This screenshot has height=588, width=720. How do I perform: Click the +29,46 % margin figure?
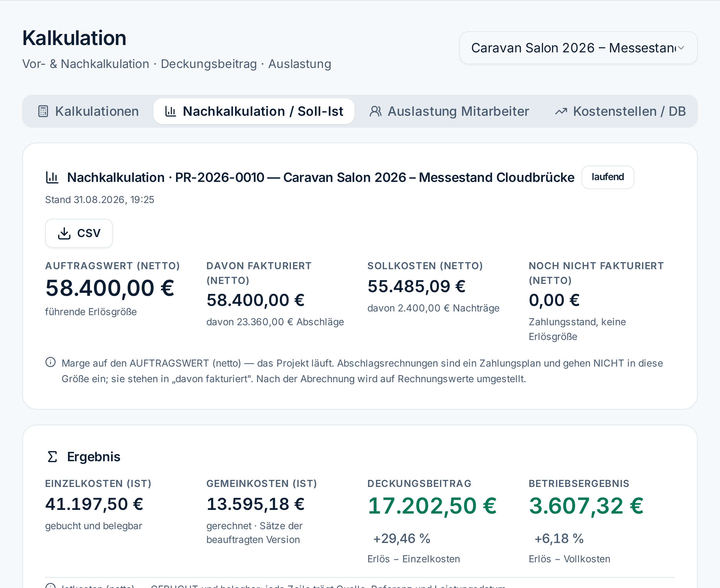401,538
